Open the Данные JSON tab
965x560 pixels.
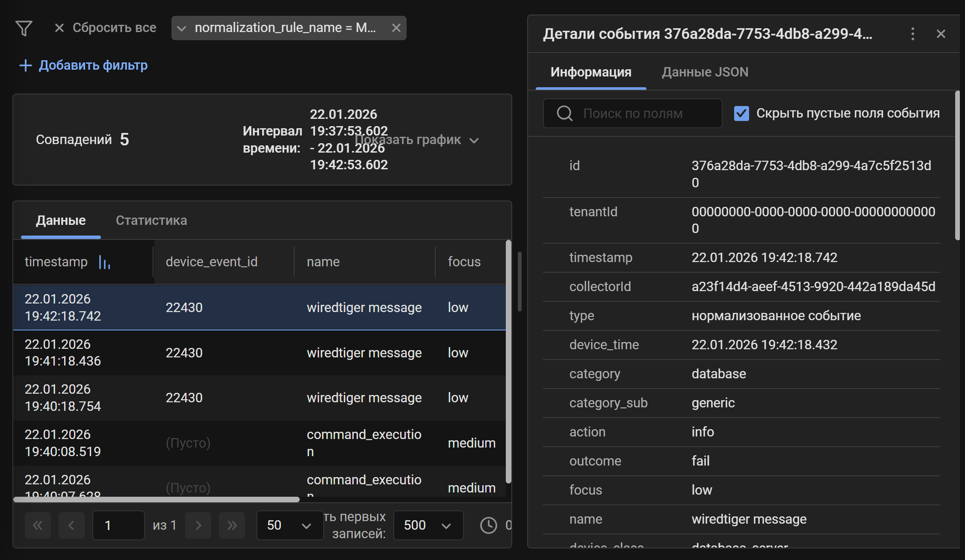[x=705, y=72]
